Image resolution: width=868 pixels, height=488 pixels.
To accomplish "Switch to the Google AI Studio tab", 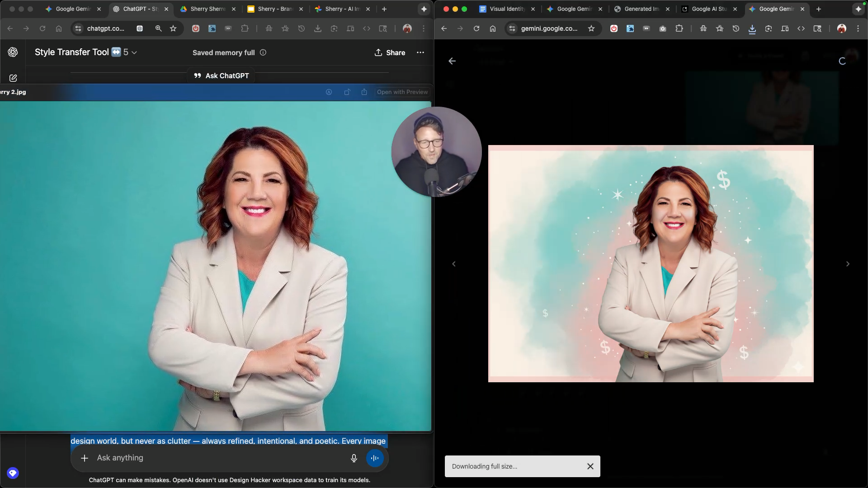I will point(709,9).
